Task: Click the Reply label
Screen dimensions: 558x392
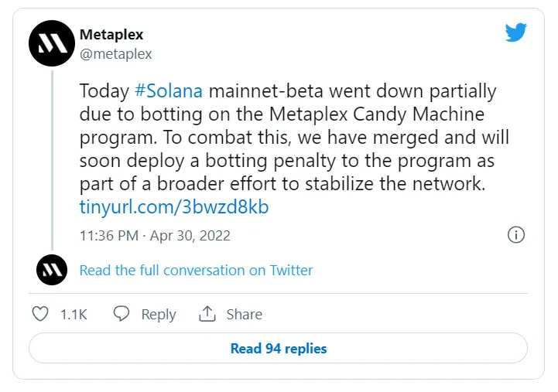Action: coord(159,315)
